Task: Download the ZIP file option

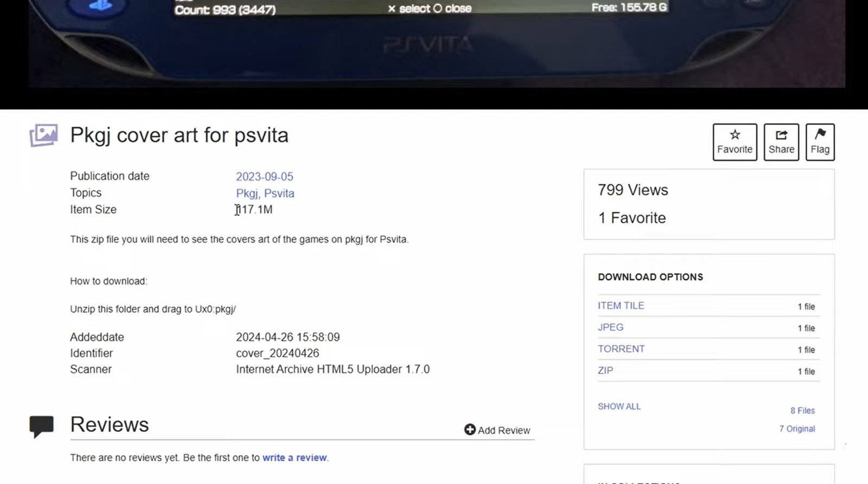Action: (x=605, y=371)
